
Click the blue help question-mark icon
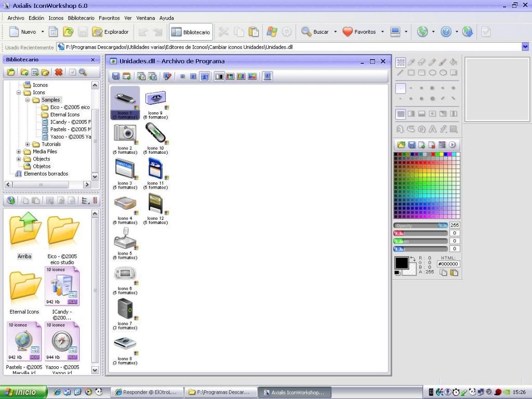446,32
